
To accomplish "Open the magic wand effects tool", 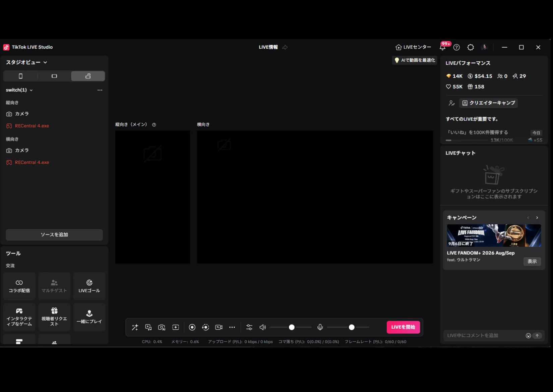I will click(135, 327).
